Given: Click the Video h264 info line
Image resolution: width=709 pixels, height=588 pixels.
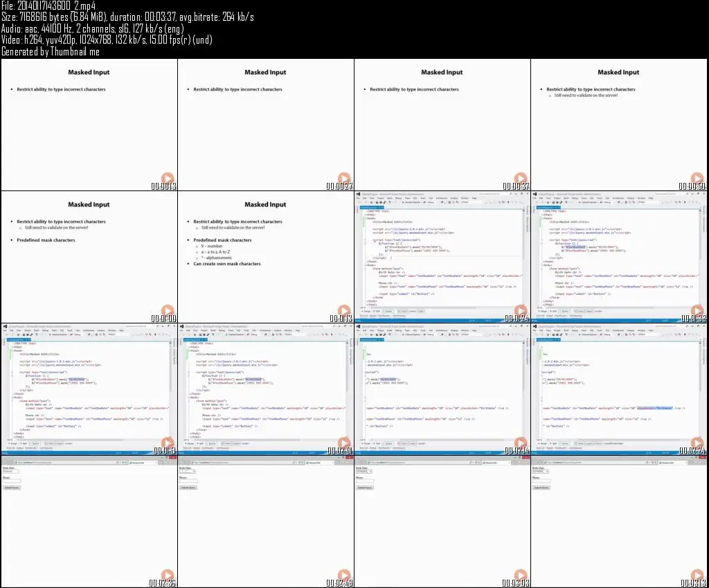Looking at the screenshot, I should tap(107, 39).
